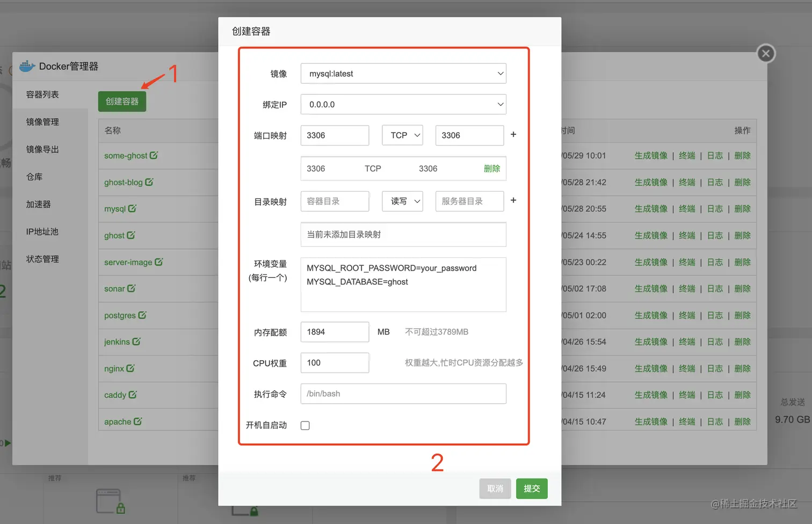812x524 pixels.
Task: Click edit icon beside caddy container
Action: click(x=133, y=395)
